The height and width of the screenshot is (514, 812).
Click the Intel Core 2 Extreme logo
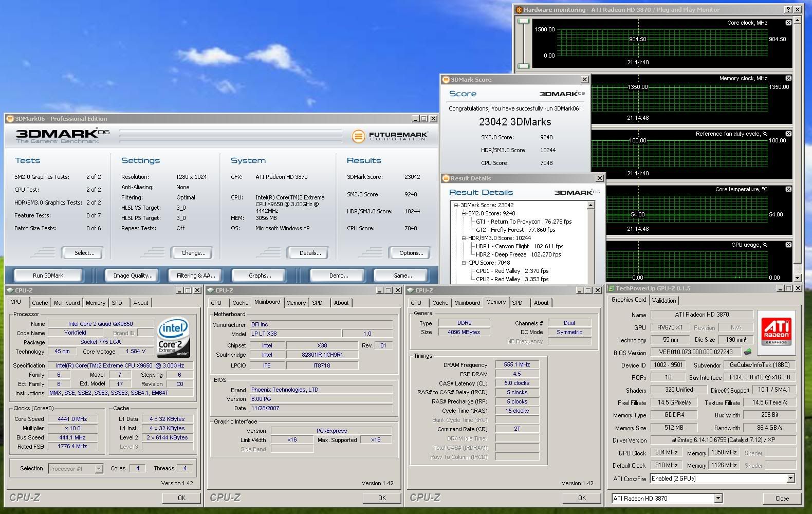click(x=174, y=338)
